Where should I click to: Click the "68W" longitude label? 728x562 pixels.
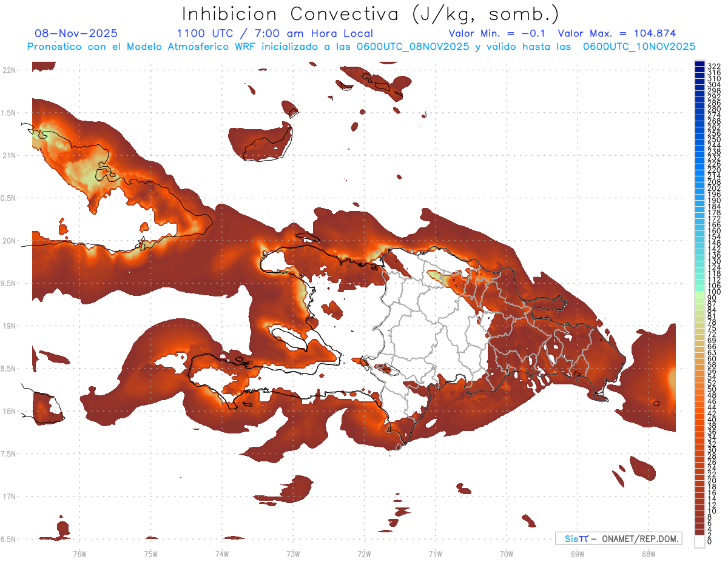649,554
